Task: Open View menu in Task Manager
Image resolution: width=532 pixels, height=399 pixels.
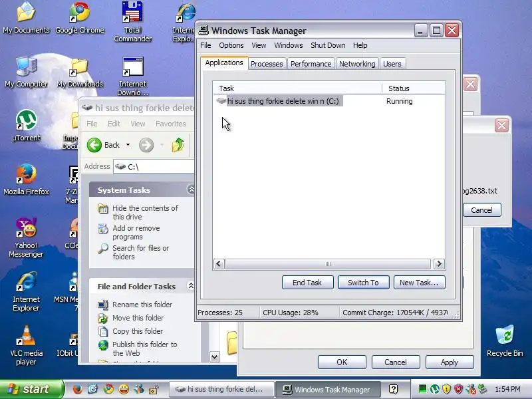Action: click(259, 45)
